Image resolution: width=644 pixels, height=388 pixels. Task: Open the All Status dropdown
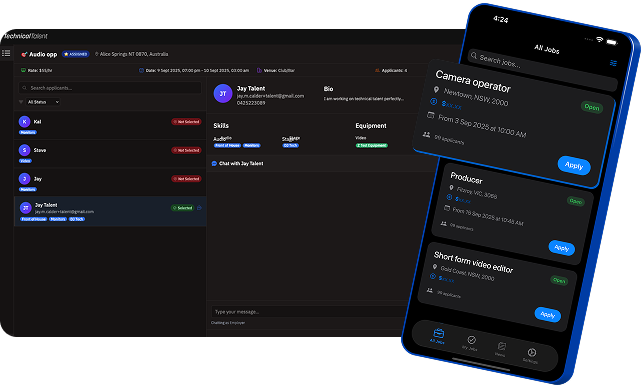(x=43, y=102)
